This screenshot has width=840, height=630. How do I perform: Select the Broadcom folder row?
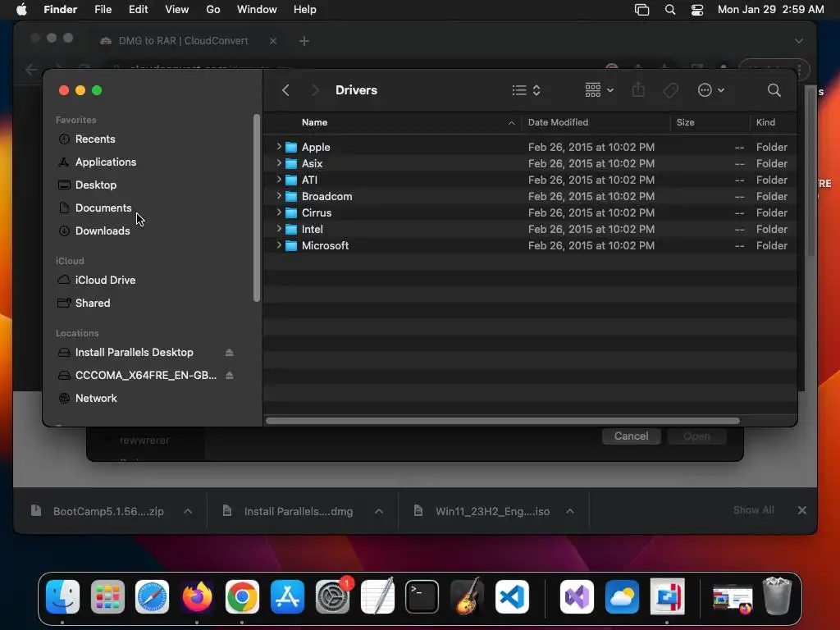531,196
